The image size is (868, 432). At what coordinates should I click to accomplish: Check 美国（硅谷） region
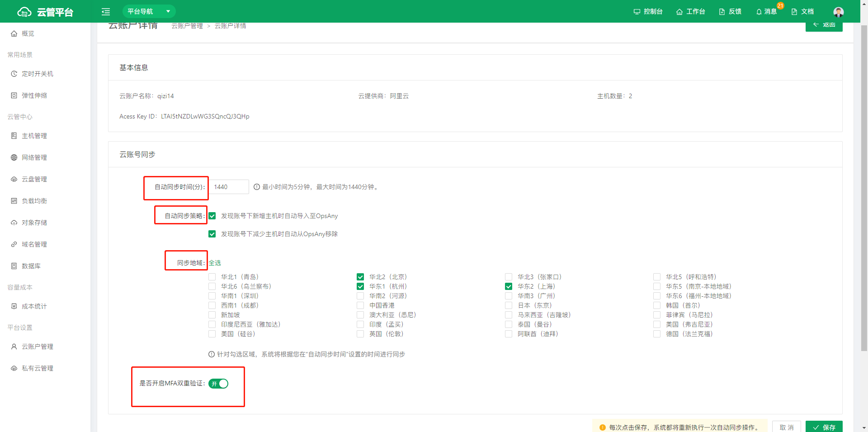212,334
